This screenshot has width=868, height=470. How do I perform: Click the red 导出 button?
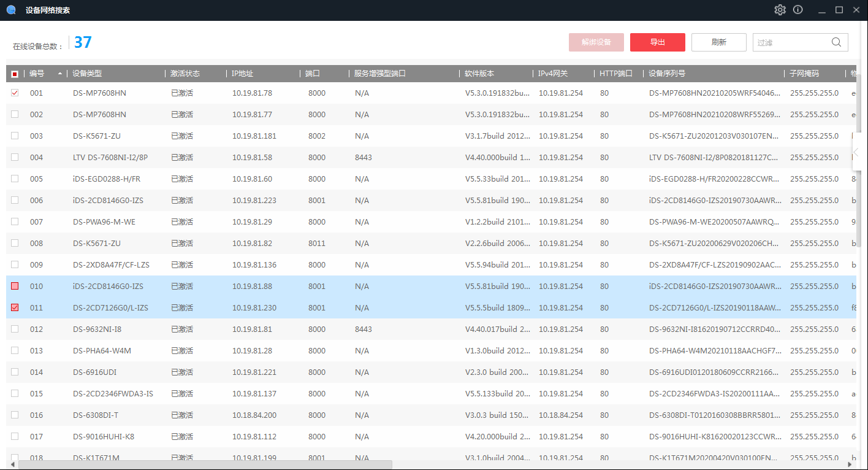657,42
